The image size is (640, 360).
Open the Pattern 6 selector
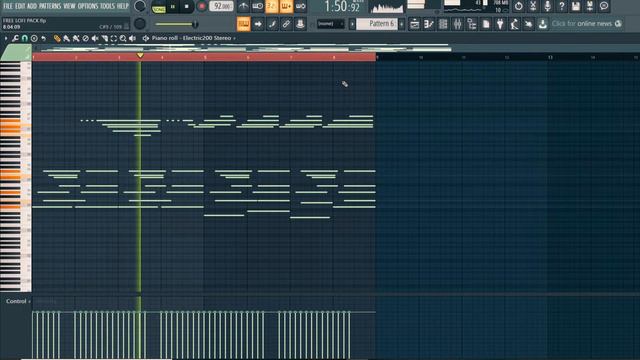click(x=377, y=24)
